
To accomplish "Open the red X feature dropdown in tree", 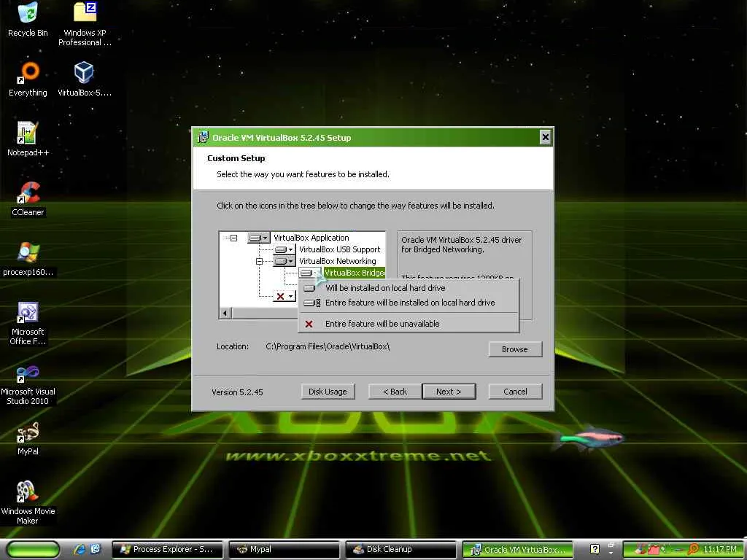I will 284,296.
